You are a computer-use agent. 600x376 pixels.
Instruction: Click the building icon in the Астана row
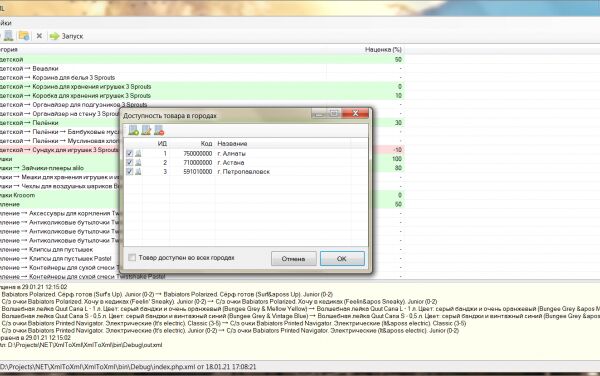(x=138, y=163)
